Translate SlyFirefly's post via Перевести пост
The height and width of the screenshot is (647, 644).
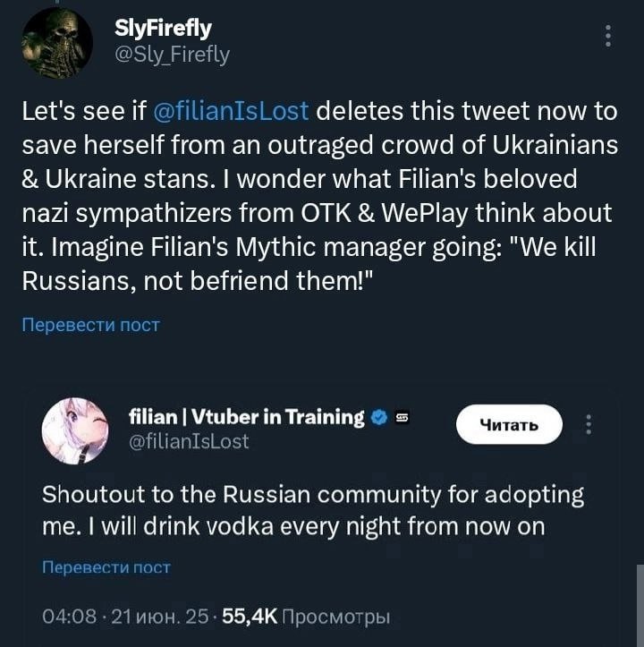(x=90, y=325)
